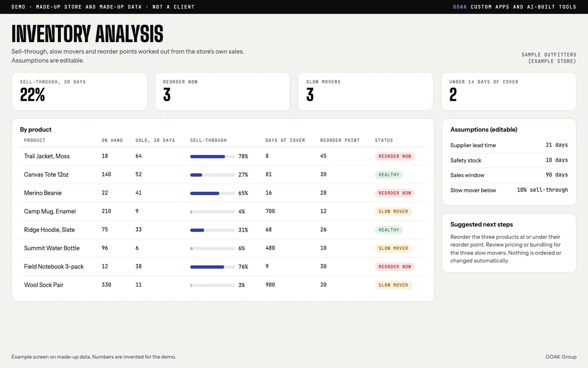Click the Suggested next steps heading
Screen dimensions: 588x368
click(482, 224)
